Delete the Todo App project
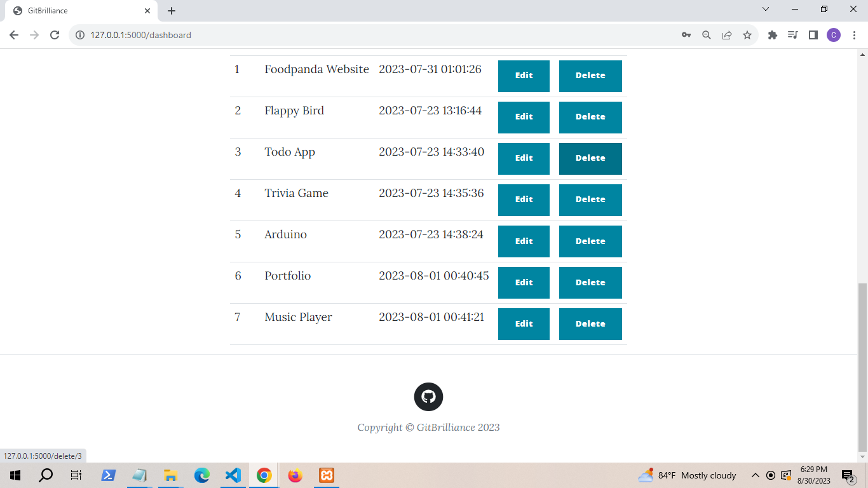The width and height of the screenshot is (868, 488). (x=590, y=158)
